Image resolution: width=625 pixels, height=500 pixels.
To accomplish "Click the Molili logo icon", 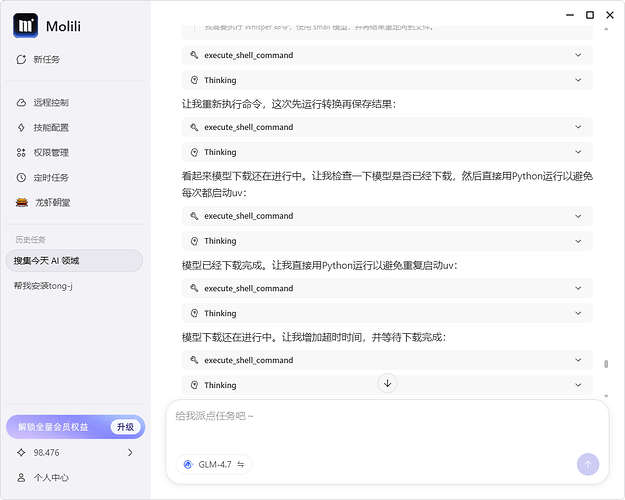I will (26, 25).
